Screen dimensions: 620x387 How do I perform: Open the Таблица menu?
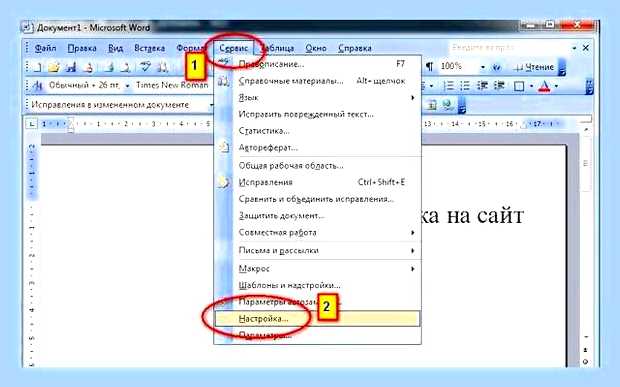pos(278,48)
